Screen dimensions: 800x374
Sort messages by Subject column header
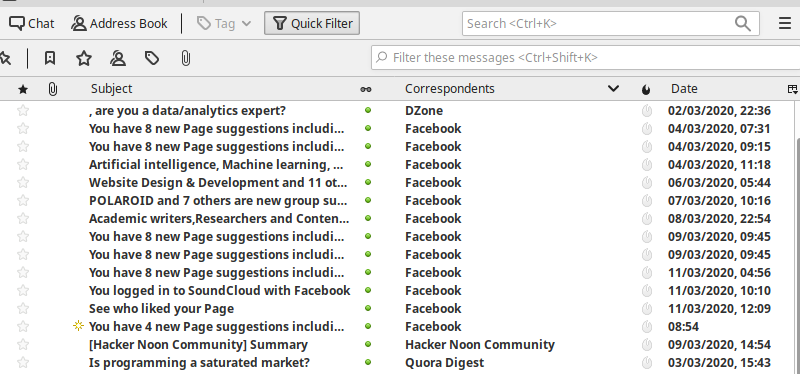111,89
